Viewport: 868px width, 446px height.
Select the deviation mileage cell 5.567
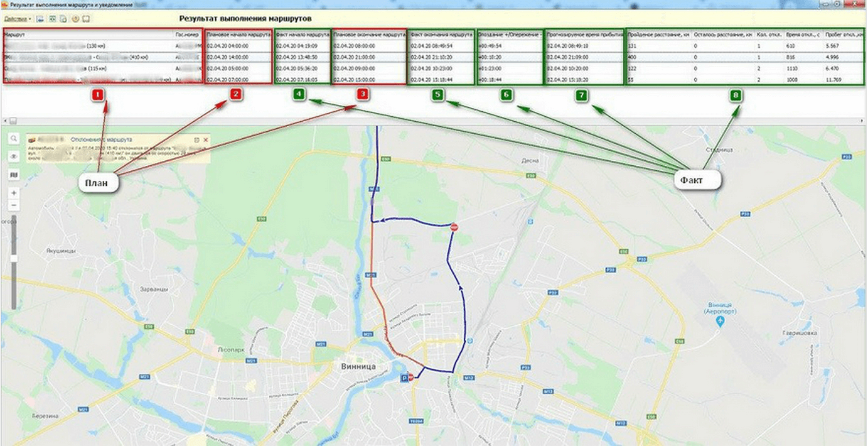(844, 46)
